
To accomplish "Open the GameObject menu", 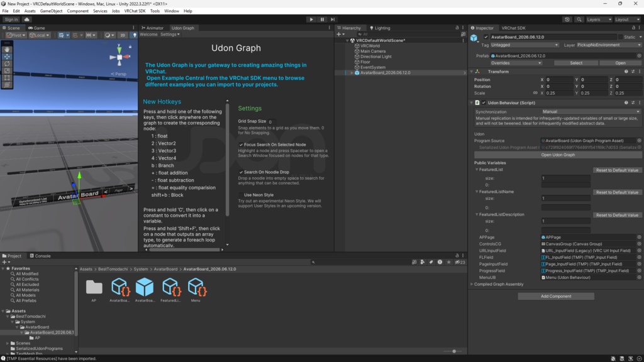I will point(51,11).
